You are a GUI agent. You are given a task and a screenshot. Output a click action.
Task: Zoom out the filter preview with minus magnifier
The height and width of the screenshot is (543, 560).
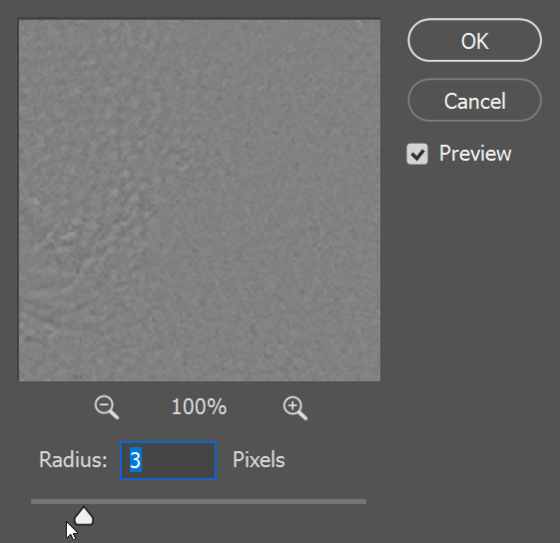(x=106, y=408)
